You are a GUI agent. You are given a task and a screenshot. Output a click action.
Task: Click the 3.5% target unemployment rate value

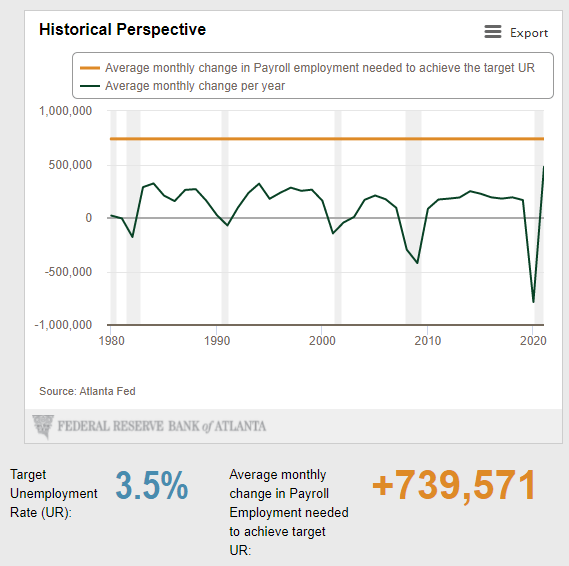pos(152,485)
